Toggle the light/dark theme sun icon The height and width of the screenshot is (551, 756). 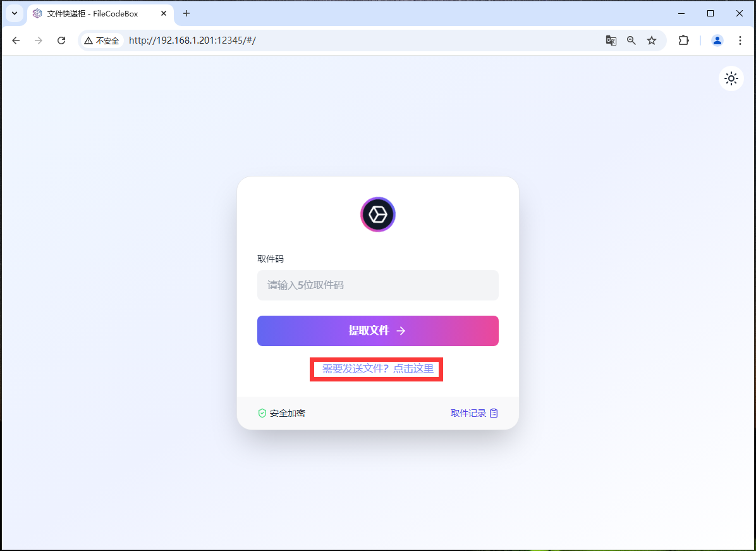point(731,78)
